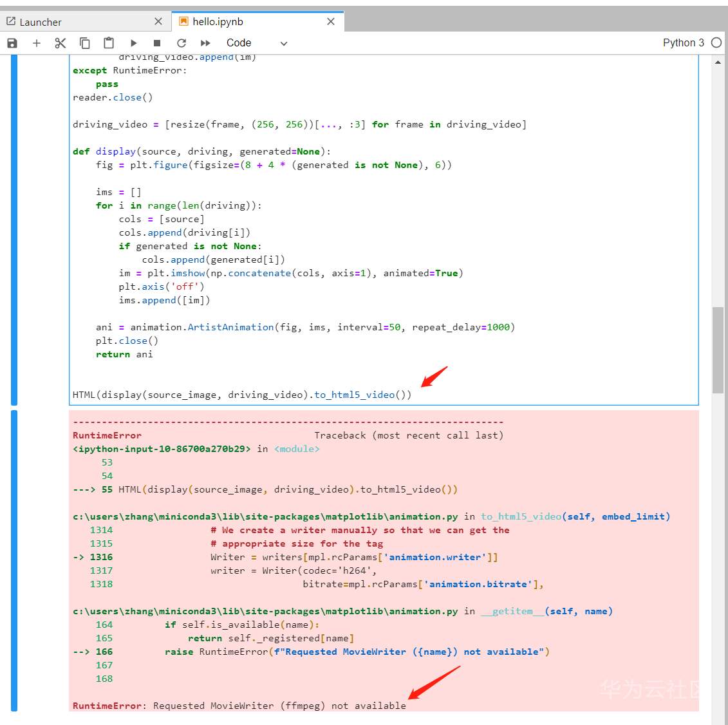Click the traceback line numbered 1316
Viewport: 728px width, 725px height.
click(x=286, y=557)
